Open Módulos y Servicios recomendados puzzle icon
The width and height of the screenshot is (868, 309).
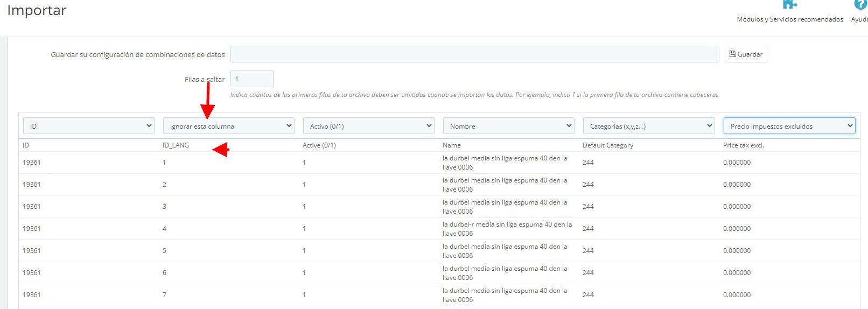[x=789, y=4]
